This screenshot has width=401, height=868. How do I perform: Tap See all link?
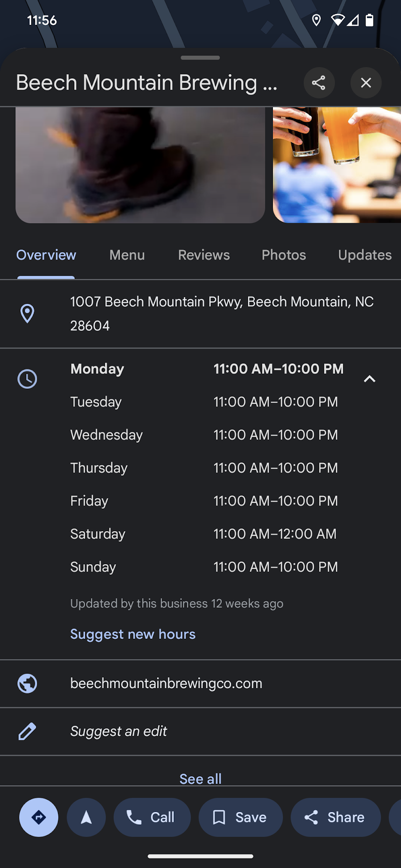[x=200, y=778]
